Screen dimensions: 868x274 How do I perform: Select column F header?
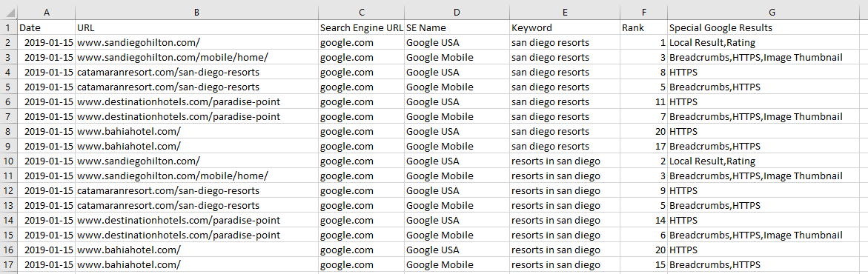[644, 12]
